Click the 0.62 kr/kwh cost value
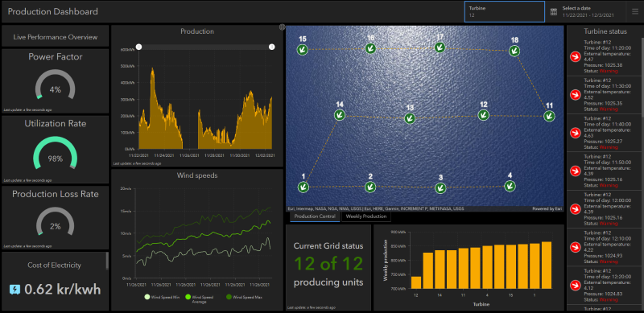 63,290
